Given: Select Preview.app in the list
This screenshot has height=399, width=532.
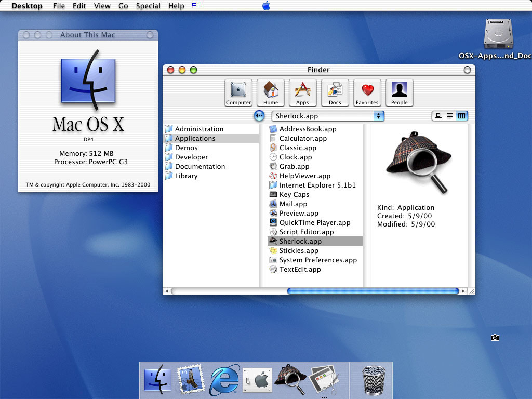Looking at the screenshot, I should 315,213.
